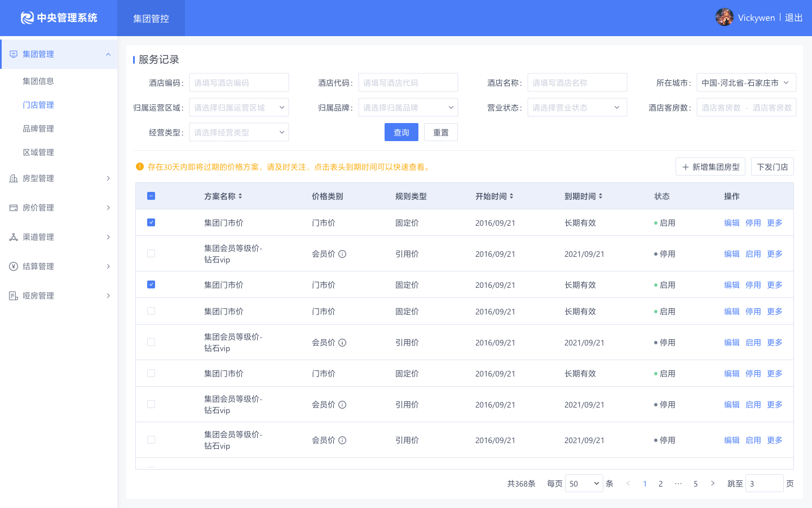The image size is (812, 508).
Task: Open the 营业状态 dropdown
Action: click(577, 107)
